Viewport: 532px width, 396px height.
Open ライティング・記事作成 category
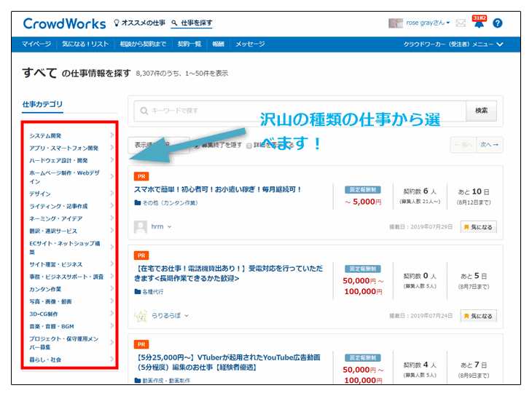click(x=58, y=206)
